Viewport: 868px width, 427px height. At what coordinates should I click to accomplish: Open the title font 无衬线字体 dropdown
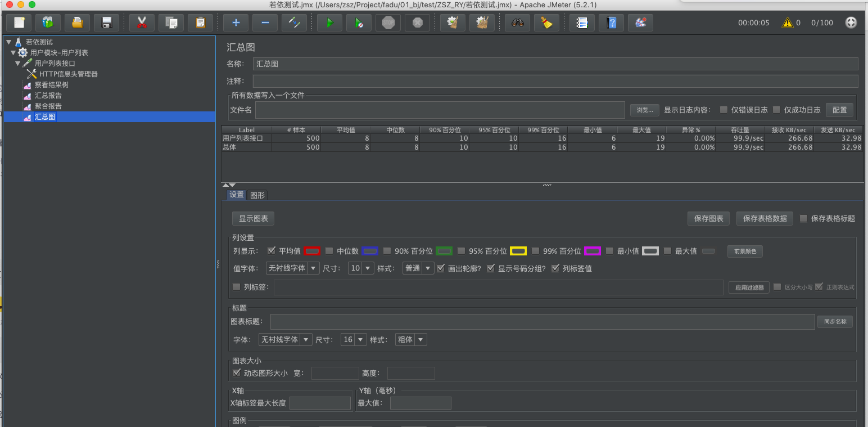[286, 340]
